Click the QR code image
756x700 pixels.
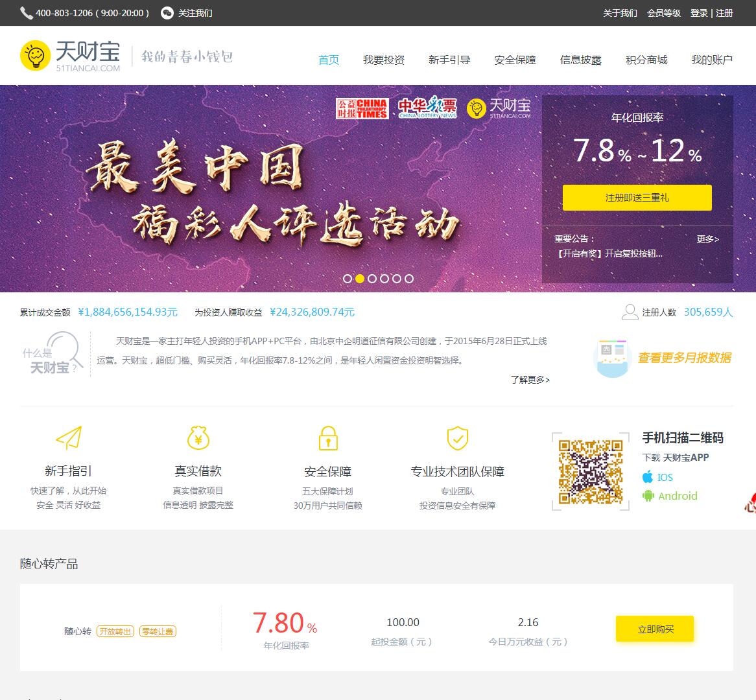coord(591,471)
